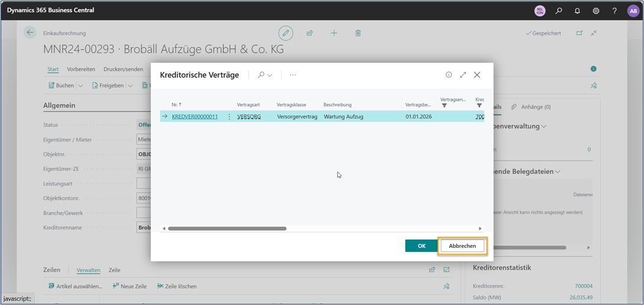Click the back arrow on Einkaufsrechnung page
644x305 pixels.
point(30,33)
